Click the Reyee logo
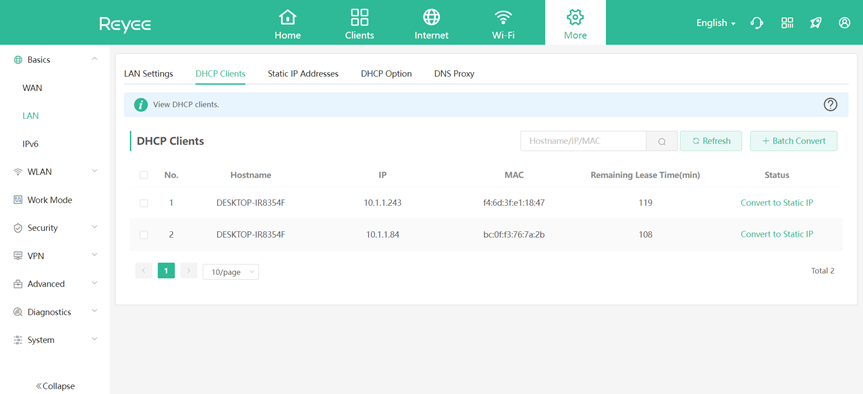The height and width of the screenshot is (394, 863). pos(125,24)
